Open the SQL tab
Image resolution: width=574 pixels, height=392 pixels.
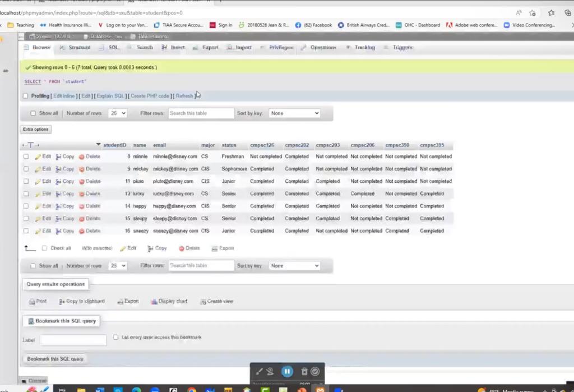point(109,48)
